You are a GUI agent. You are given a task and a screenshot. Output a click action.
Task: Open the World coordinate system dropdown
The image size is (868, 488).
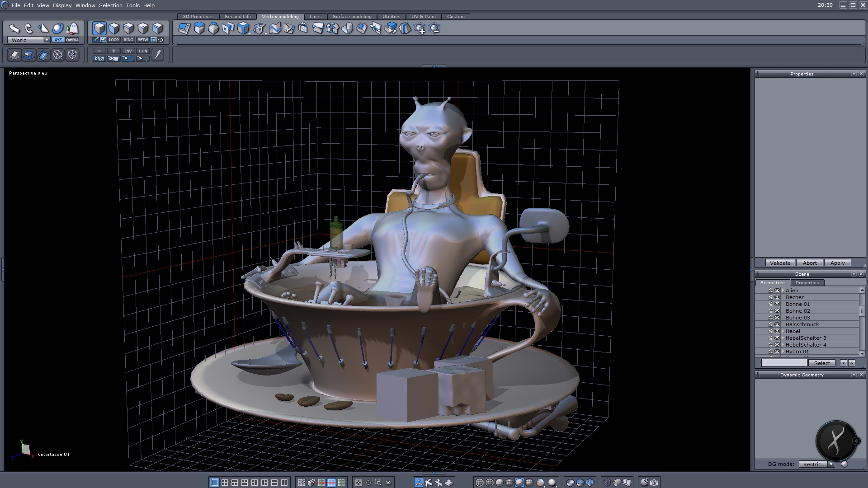click(47, 40)
